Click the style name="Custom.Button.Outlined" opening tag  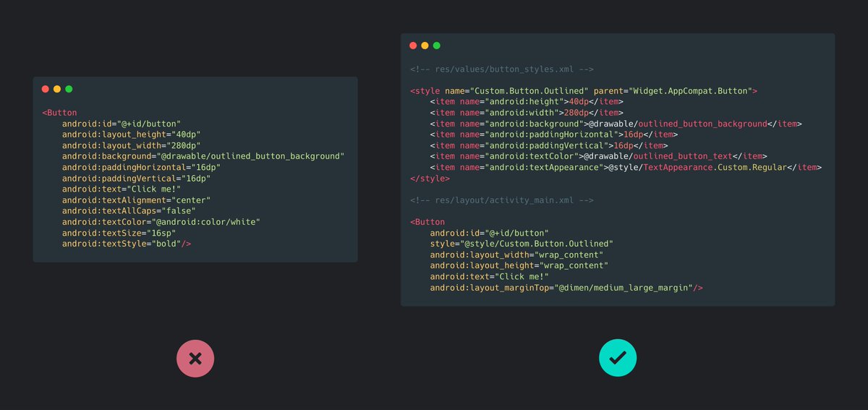(584, 91)
